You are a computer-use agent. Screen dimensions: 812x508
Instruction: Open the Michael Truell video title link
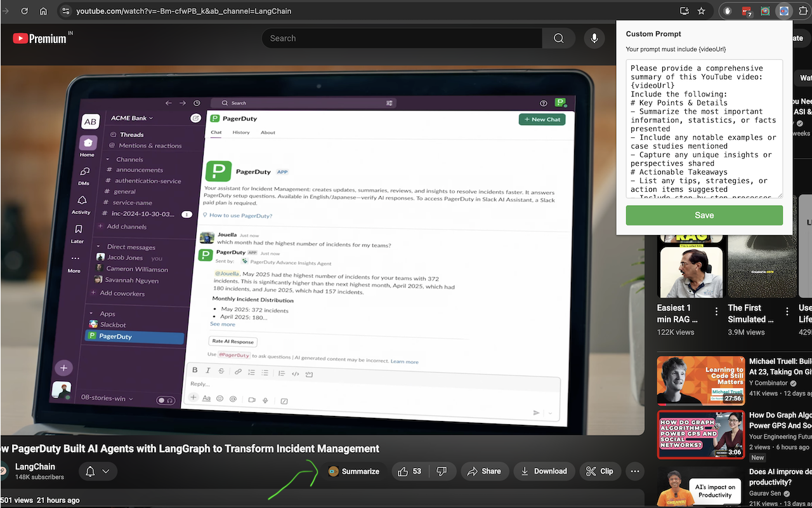[780, 366]
